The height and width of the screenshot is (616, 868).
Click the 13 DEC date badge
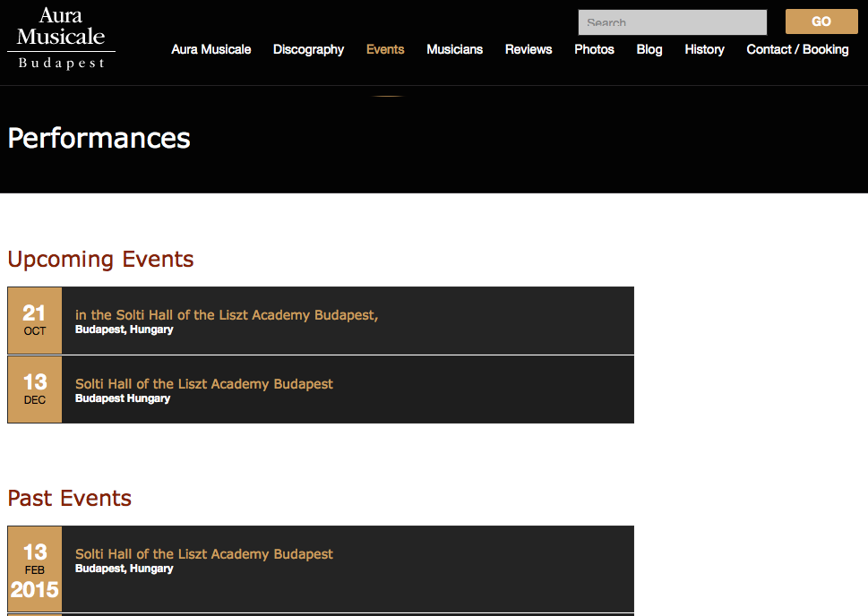click(35, 389)
